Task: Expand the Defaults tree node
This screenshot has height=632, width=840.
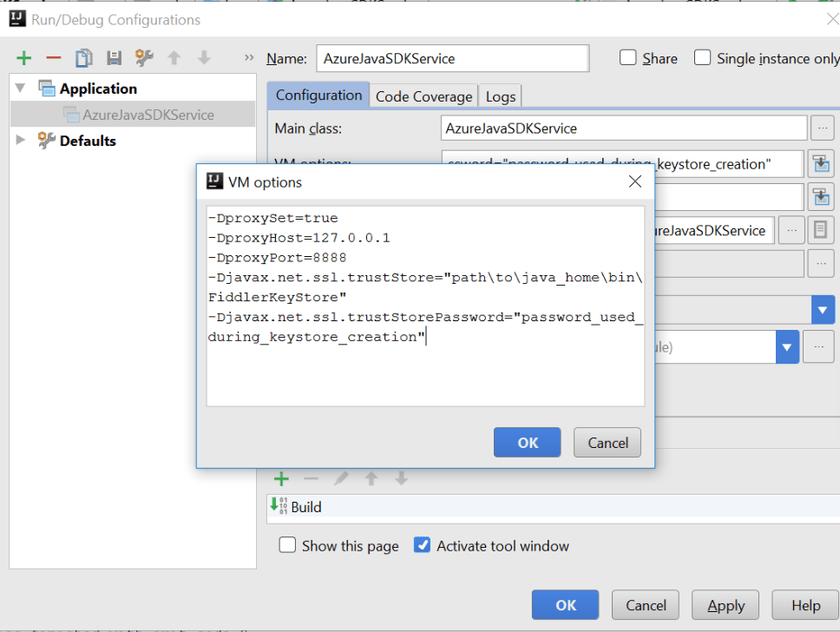Action: (19, 141)
